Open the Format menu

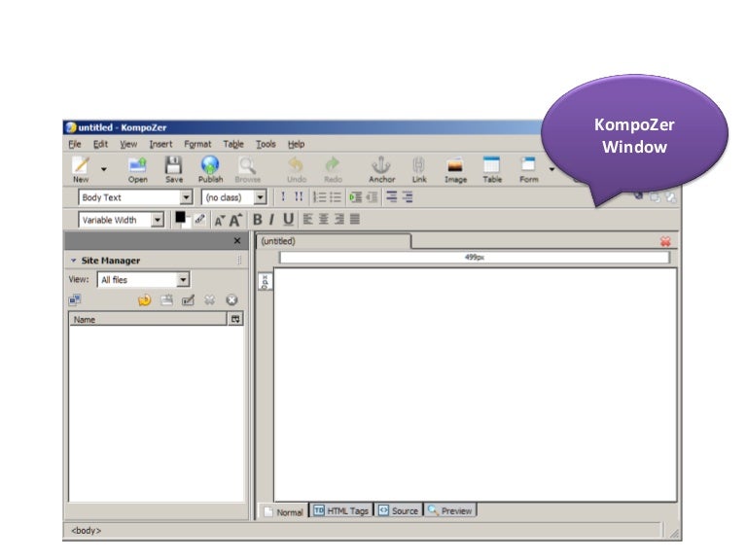(x=196, y=144)
